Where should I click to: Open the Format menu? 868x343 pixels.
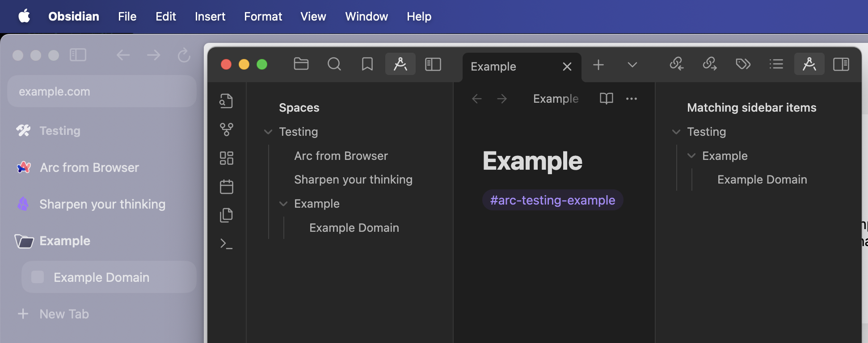(263, 17)
